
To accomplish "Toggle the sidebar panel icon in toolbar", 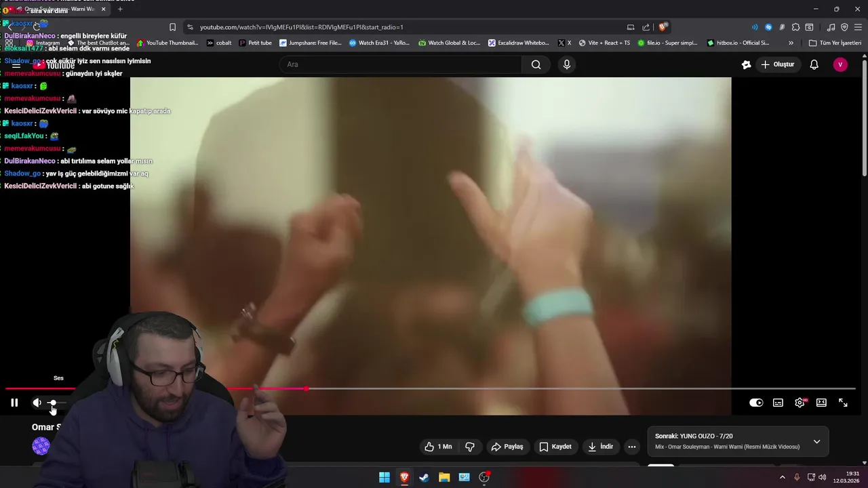I will point(809,27).
